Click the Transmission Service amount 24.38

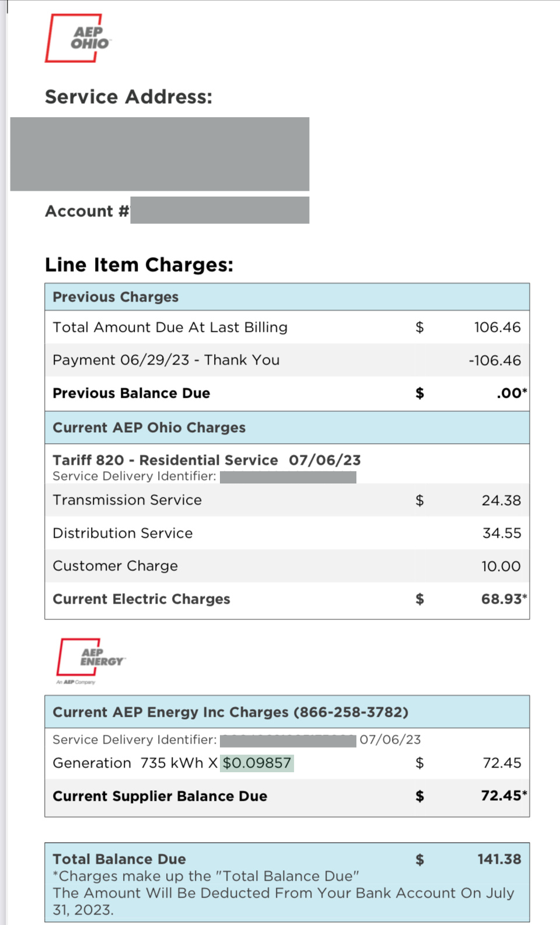pyautogui.click(x=501, y=500)
